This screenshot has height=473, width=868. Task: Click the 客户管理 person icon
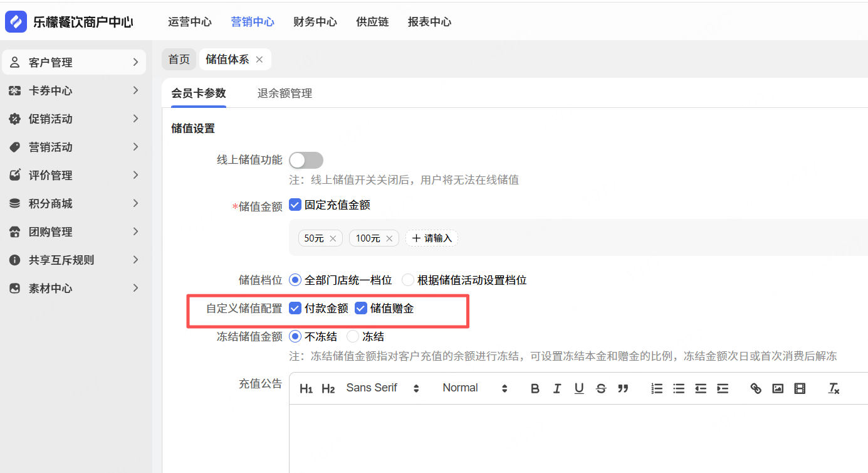click(x=14, y=62)
